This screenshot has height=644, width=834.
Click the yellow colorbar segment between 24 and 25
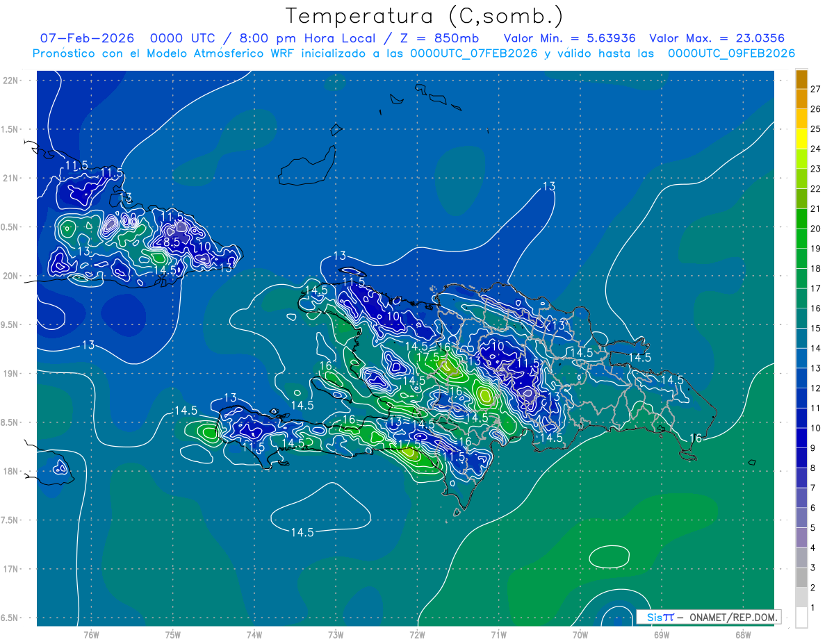click(x=801, y=139)
